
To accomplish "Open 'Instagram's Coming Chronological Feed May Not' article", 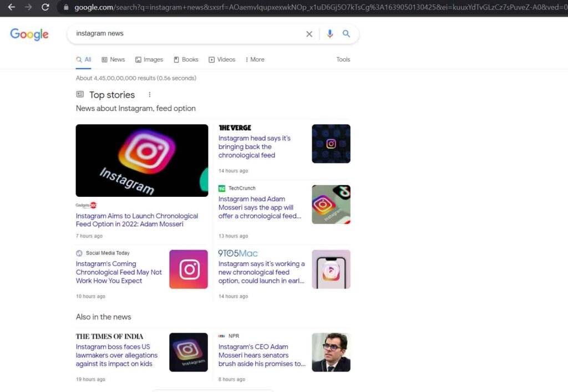I will click(x=119, y=272).
